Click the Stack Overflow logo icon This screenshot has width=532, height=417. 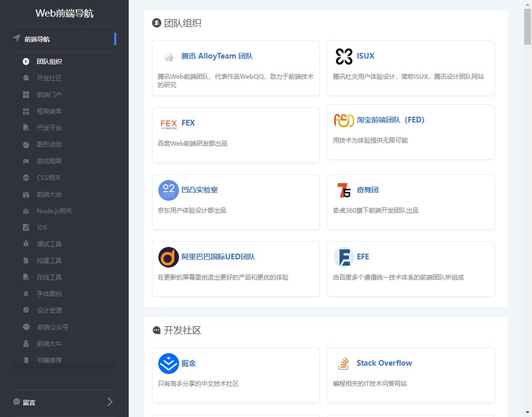pos(344,364)
